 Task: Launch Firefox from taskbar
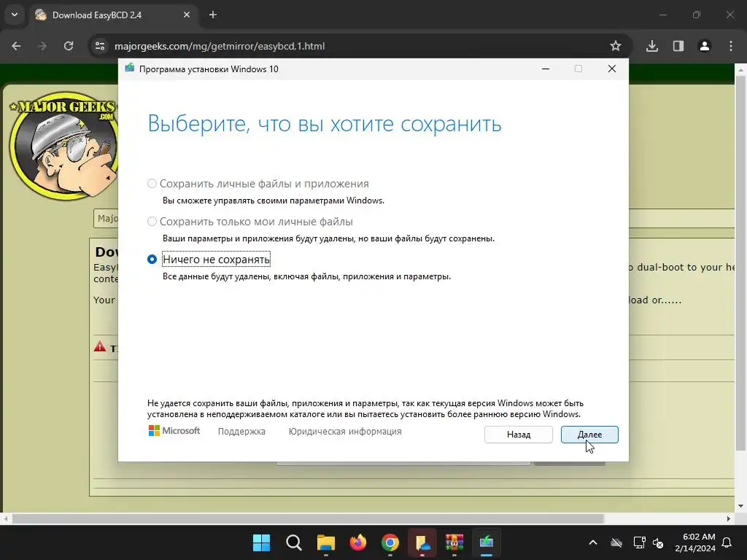click(357, 542)
